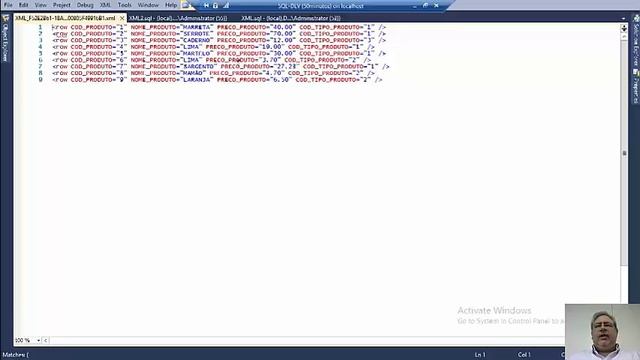Click "LIMA" value on line 6

(191, 60)
